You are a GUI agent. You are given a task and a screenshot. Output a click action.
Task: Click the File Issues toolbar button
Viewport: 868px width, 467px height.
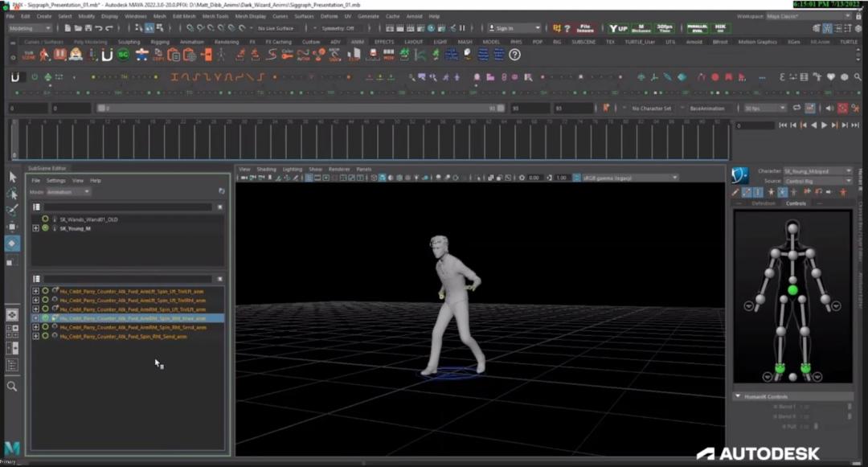pyautogui.click(x=584, y=28)
